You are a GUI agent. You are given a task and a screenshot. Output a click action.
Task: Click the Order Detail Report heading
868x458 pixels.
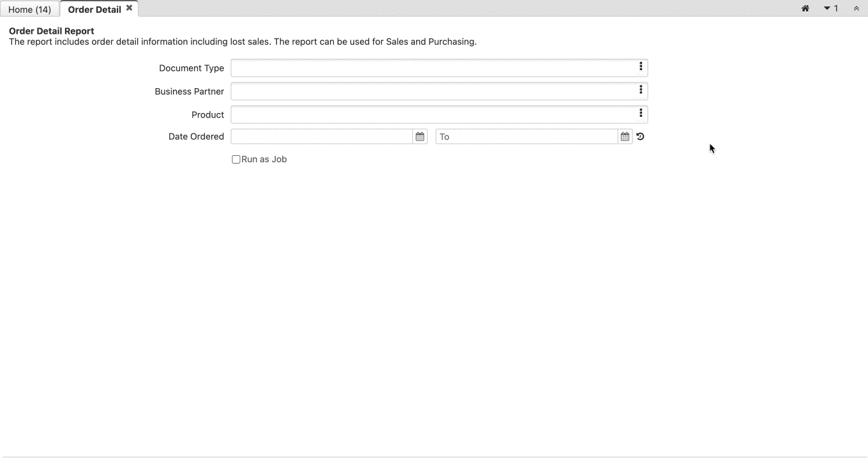click(x=51, y=31)
